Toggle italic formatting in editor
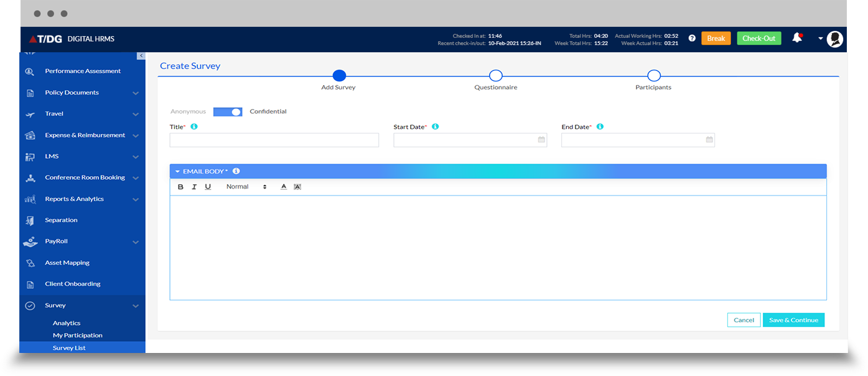The height and width of the screenshot is (376, 868). click(194, 187)
